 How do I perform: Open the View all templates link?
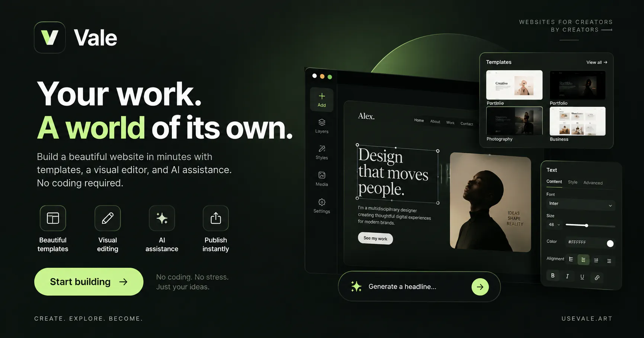[x=597, y=62]
